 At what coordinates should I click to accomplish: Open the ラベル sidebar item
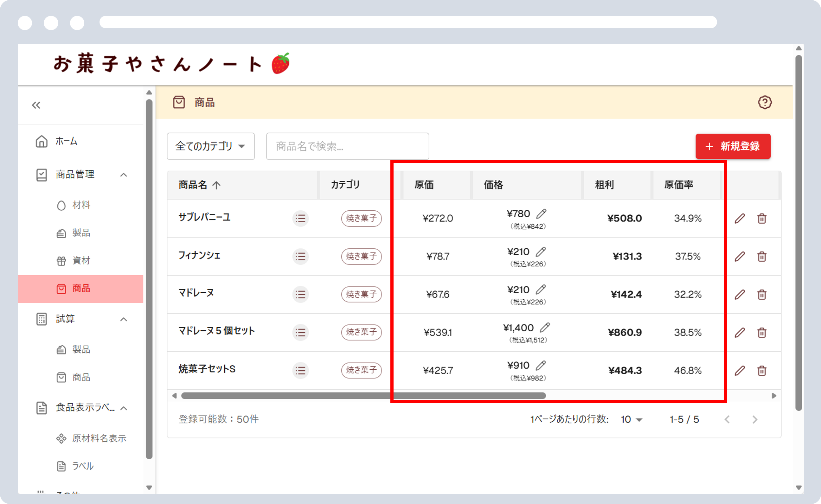pyautogui.click(x=82, y=466)
